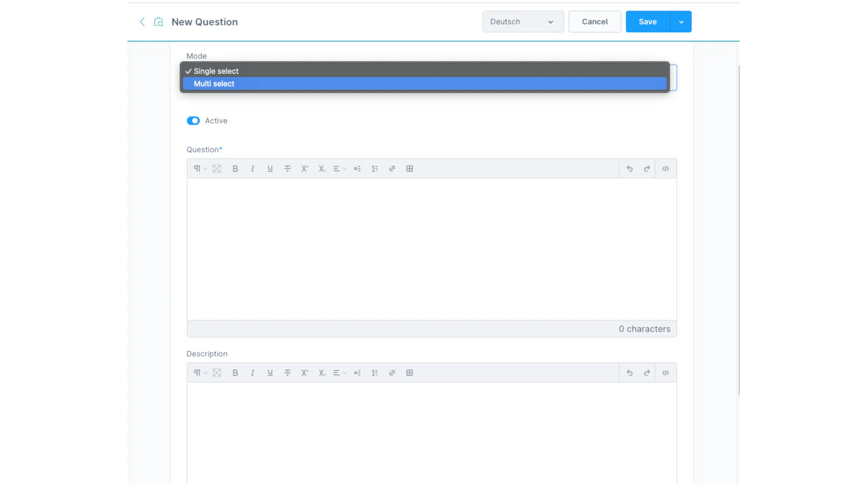The image size is (868, 488).
Task: Apply strikethrough in the Question editor
Action: 288,168
